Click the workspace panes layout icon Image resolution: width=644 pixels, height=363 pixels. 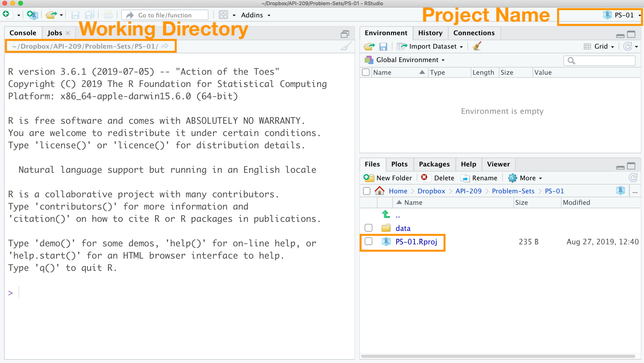[x=224, y=15]
